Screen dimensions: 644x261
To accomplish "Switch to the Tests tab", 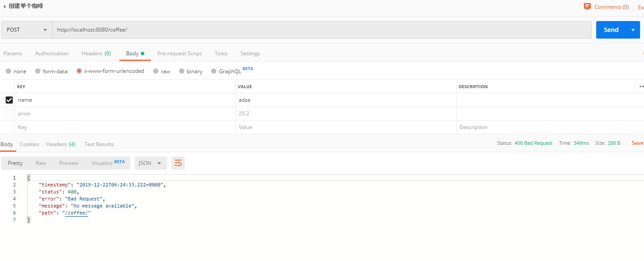I will 221,54.
